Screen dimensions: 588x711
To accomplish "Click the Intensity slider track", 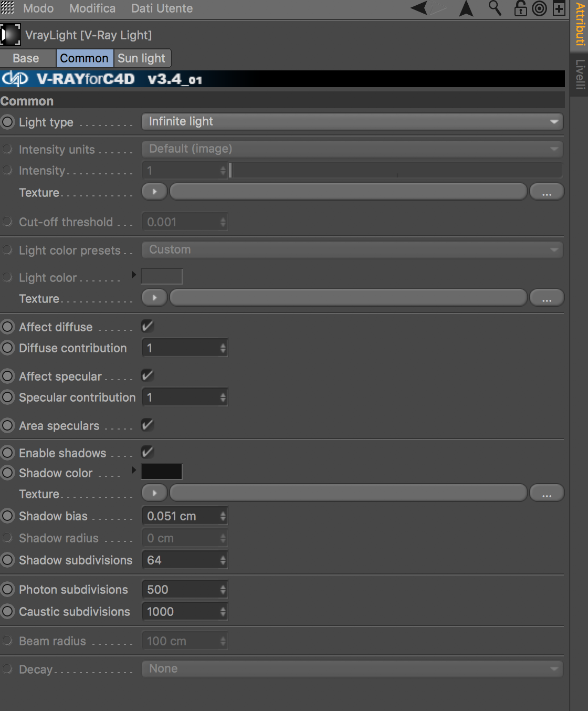I will pos(395,170).
